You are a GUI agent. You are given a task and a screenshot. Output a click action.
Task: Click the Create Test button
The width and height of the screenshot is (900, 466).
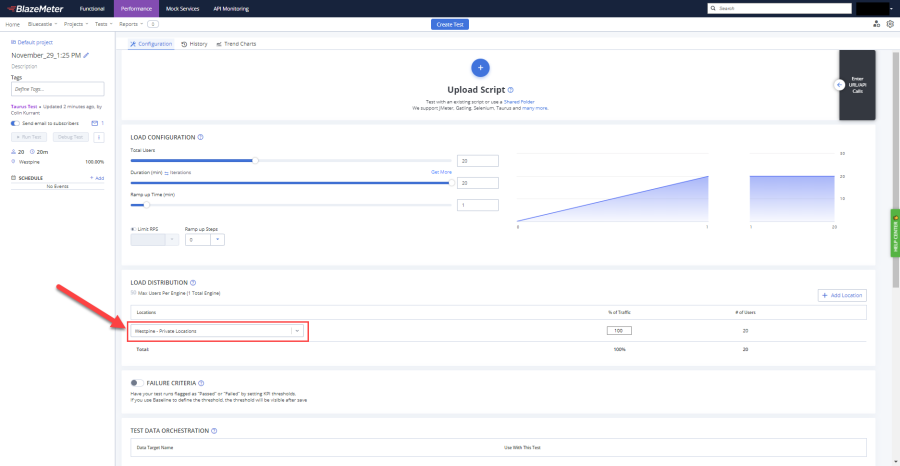coord(450,23)
